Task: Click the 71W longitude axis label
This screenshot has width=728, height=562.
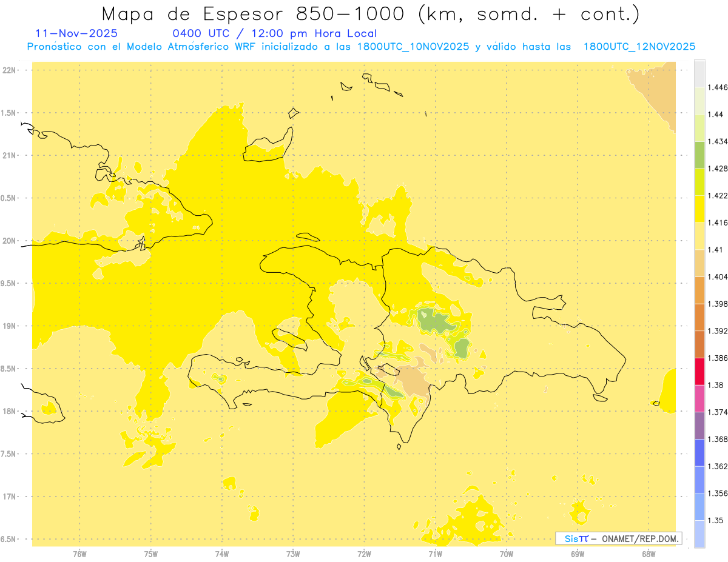Action: [435, 554]
